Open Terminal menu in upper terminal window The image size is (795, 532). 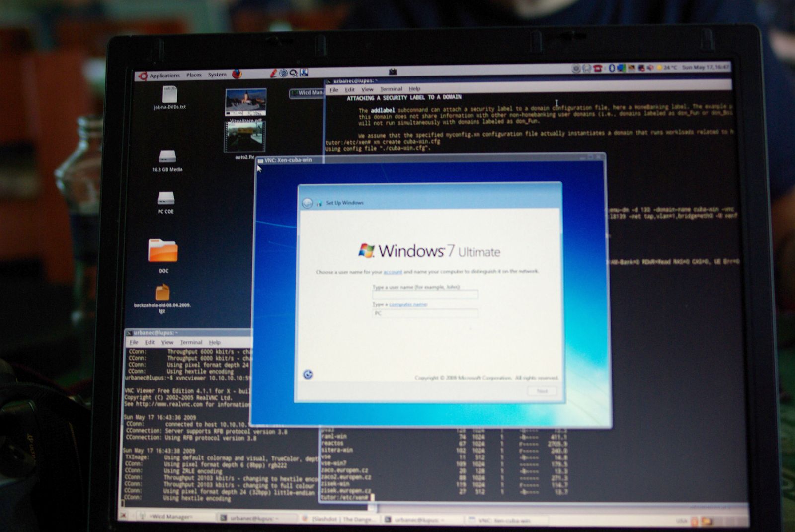pos(391,89)
